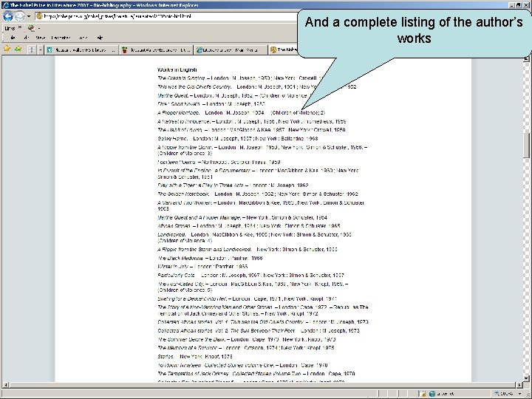This screenshot has height=399, width=532.
Task: Open the Help menu
Action: 100,38
